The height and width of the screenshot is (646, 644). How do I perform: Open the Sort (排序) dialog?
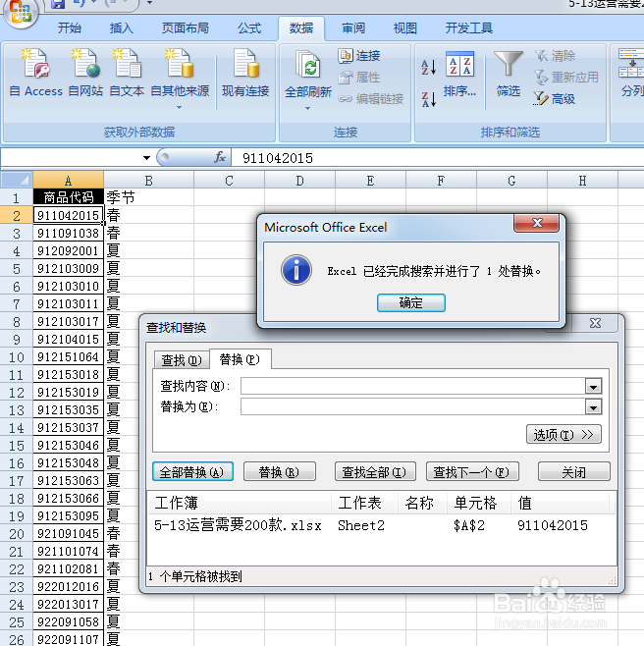(459, 75)
